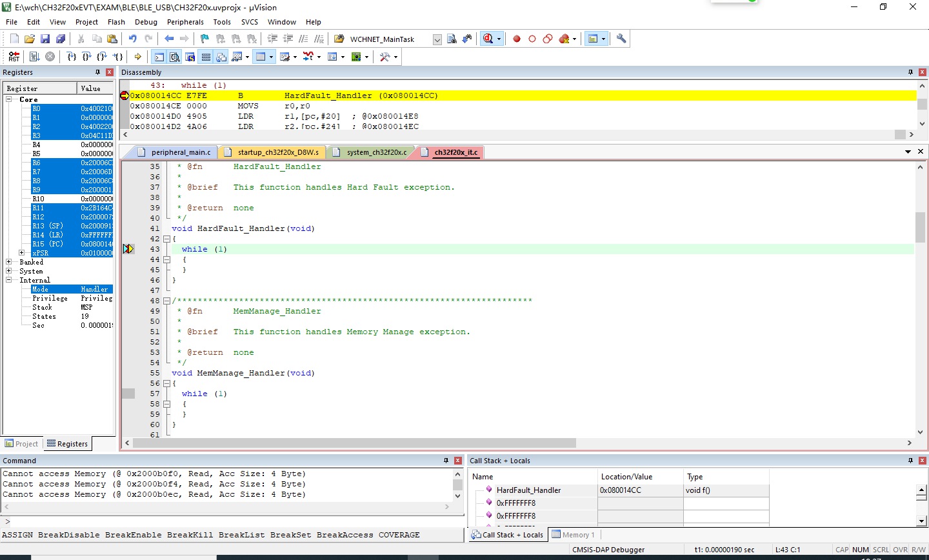Click the Stop execution icon
The image size is (929, 560).
(x=50, y=57)
